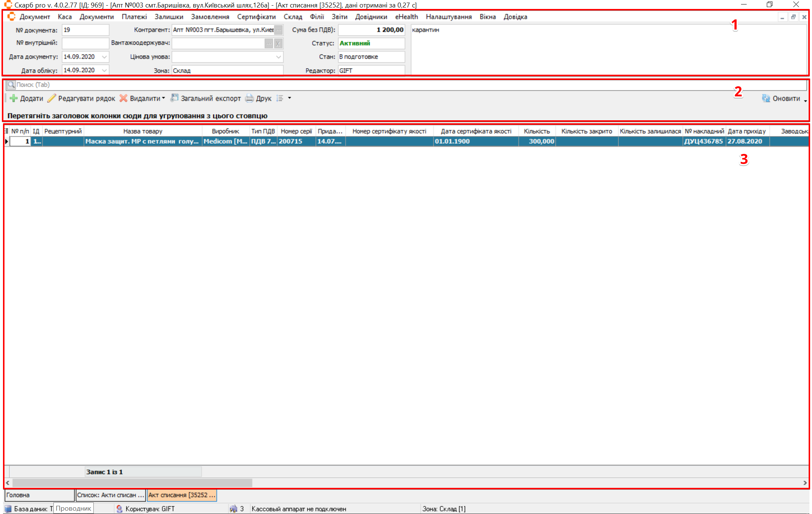812x514 pixels.
Task: Clear Вантажоодержувач with X button
Action: (x=278, y=44)
